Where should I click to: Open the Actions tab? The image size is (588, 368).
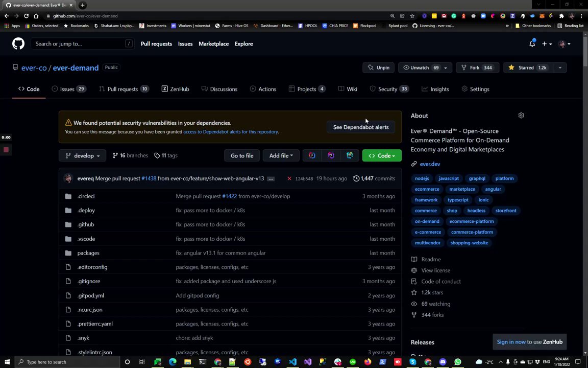263,89
